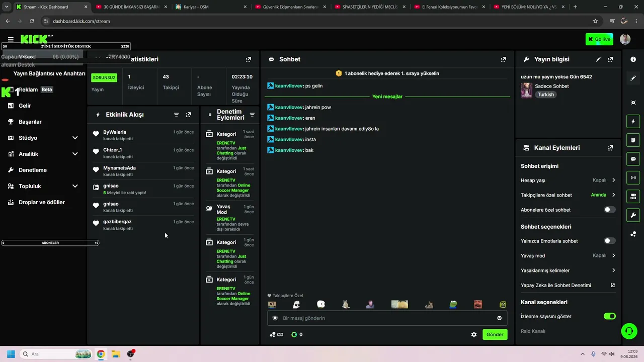644x362 pixels.
Task: Reload the page in the browser
Action: [x=32, y=21]
